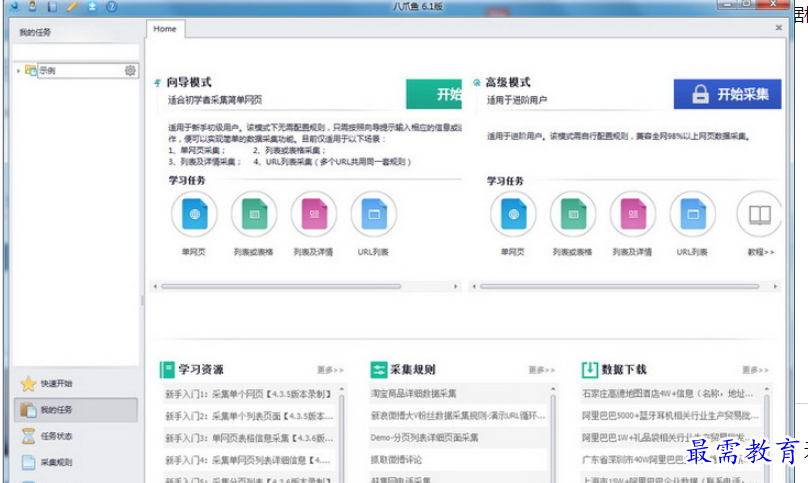Click the octopus logo icon in title bar
The height and width of the screenshot is (483, 808).
[13, 6]
